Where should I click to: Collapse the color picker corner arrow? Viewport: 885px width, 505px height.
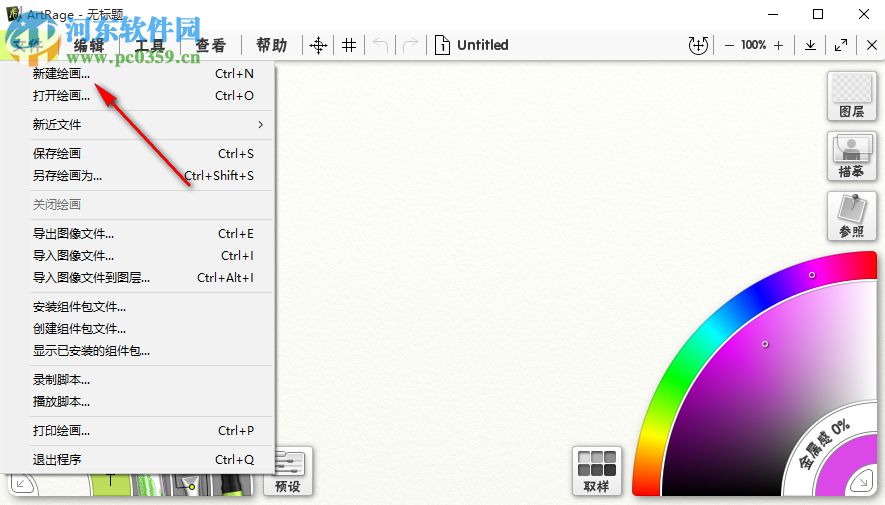pyautogui.click(x=862, y=481)
